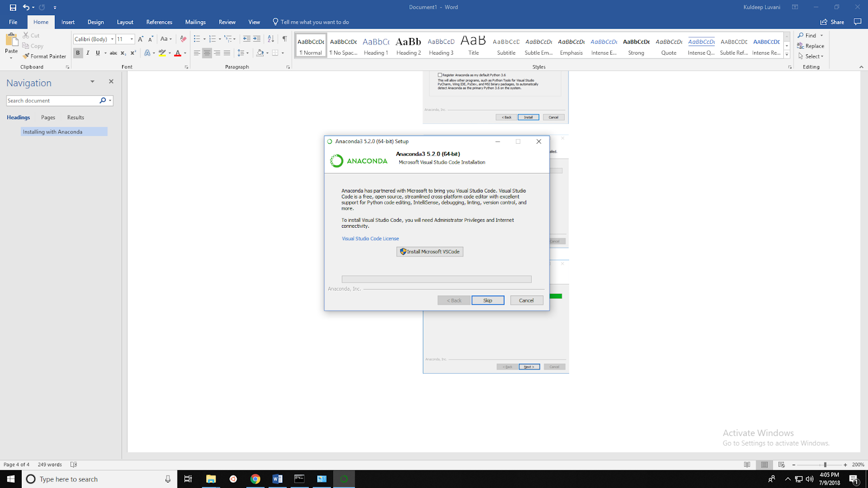Toggle center alignment
The height and width of the screenshot is (488, 868).
coord(207,53)
